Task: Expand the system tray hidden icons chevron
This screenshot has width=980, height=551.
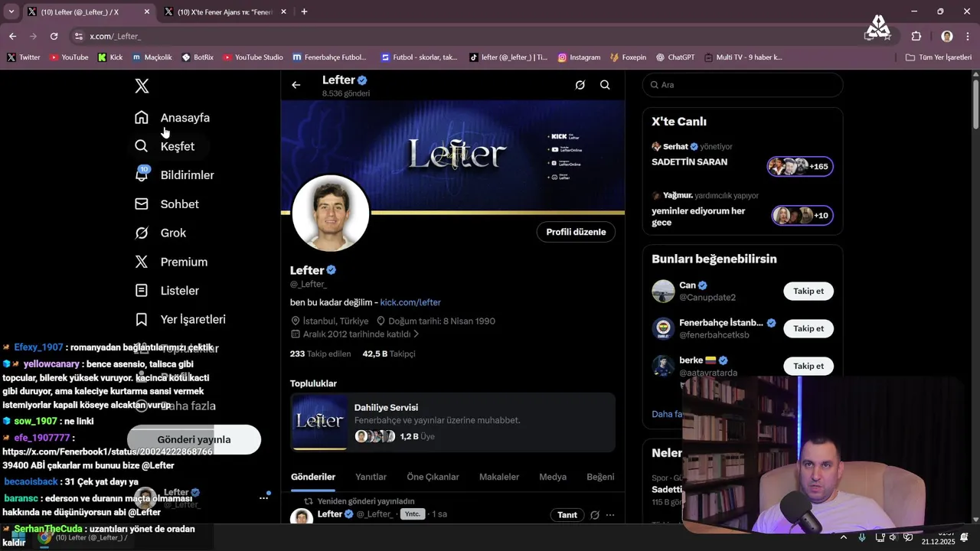Action: 844,537
